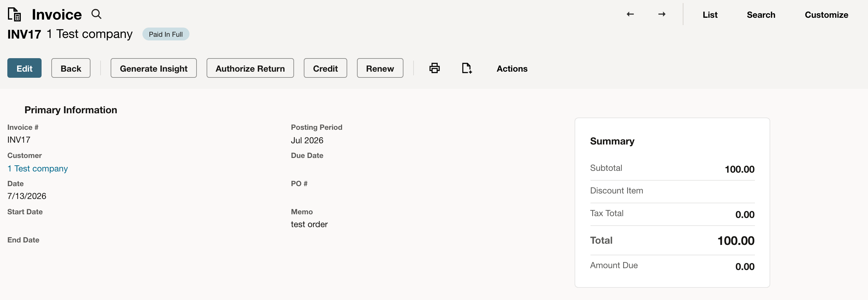
Task: Click the 7/13/2026 date value
Action: tap(27, 196)
